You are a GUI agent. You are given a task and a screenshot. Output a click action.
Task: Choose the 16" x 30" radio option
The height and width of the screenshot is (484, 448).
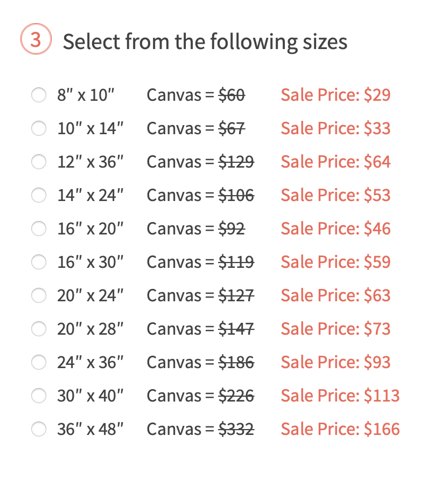(x=39, y=262)
